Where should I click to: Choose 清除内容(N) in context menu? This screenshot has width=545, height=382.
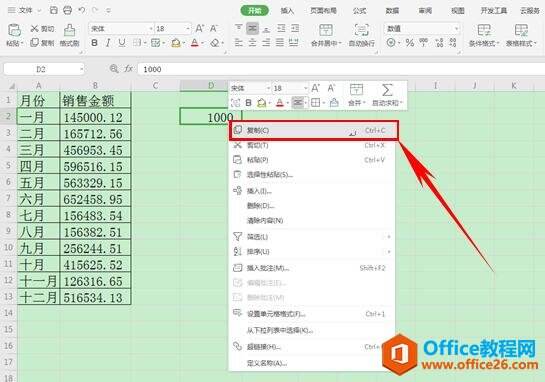(x=312, y=220)
